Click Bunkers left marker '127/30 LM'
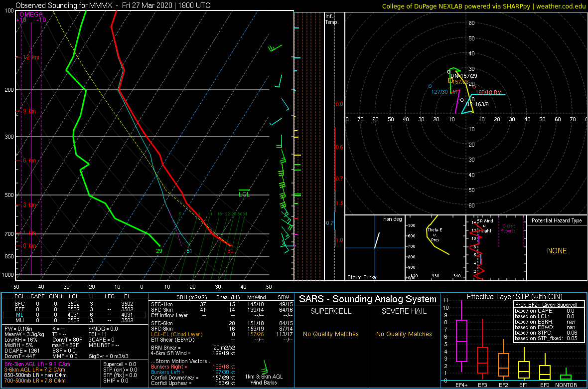 point(444,92)
